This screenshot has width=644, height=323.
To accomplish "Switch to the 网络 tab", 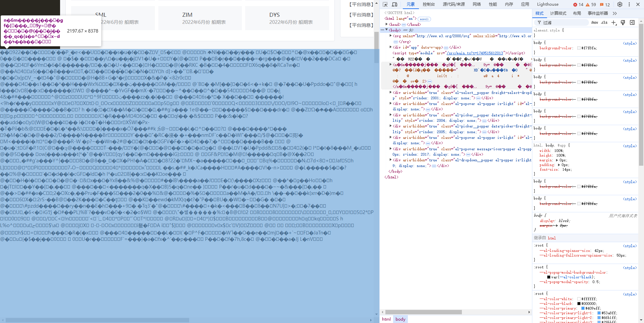I will (x=477, y=4).
